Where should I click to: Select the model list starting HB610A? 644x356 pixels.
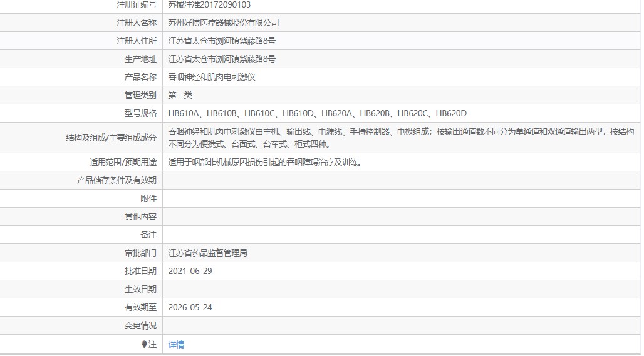point(317,114)
